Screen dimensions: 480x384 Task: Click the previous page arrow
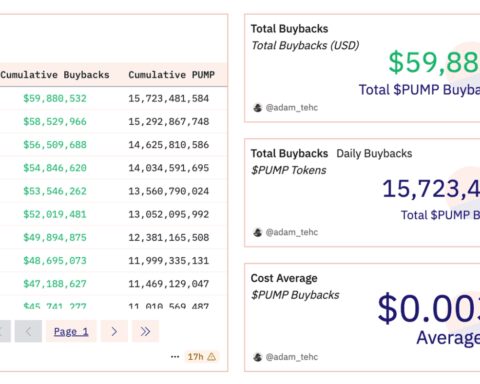coord(28,331)
